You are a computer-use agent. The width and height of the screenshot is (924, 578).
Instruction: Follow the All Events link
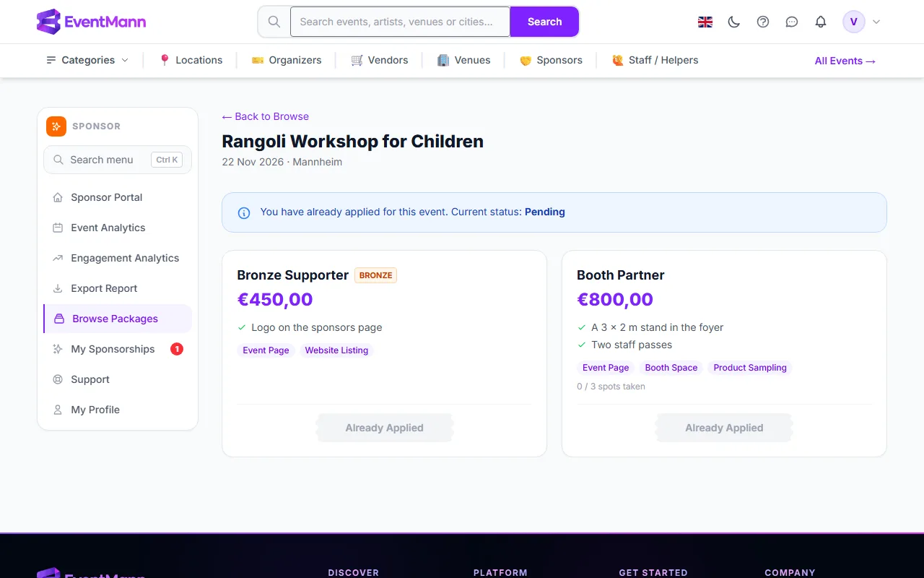tap(845, 61)
